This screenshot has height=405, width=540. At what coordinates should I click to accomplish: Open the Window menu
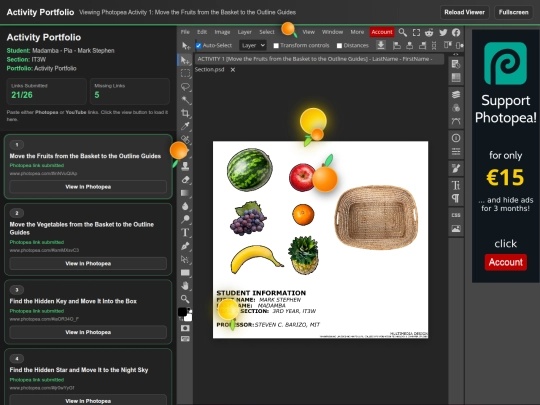click(332, 32)
